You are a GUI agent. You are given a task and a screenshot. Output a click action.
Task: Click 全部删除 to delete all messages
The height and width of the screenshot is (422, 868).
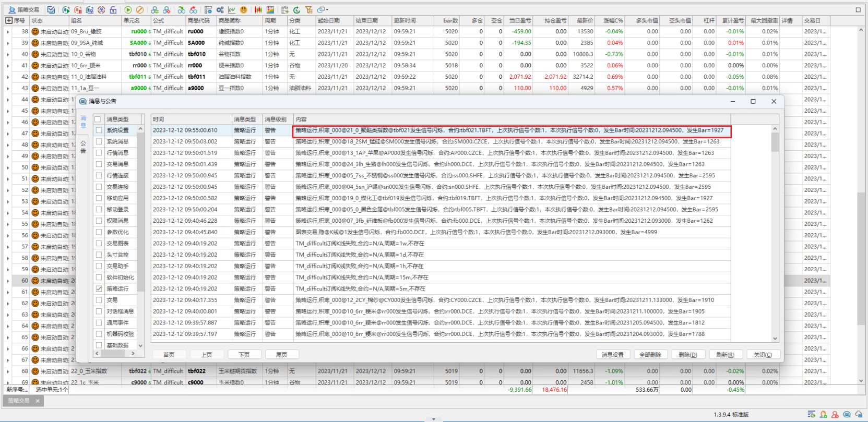[650, 355]
